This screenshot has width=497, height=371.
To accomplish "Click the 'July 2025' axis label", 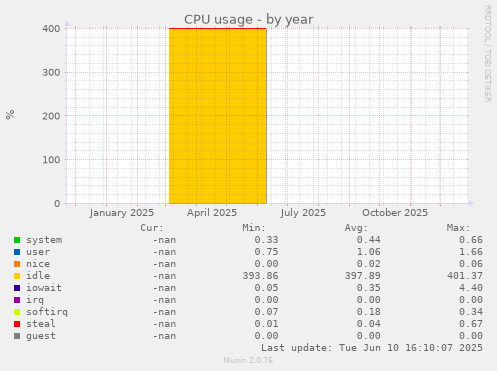I will pos(303,213).
